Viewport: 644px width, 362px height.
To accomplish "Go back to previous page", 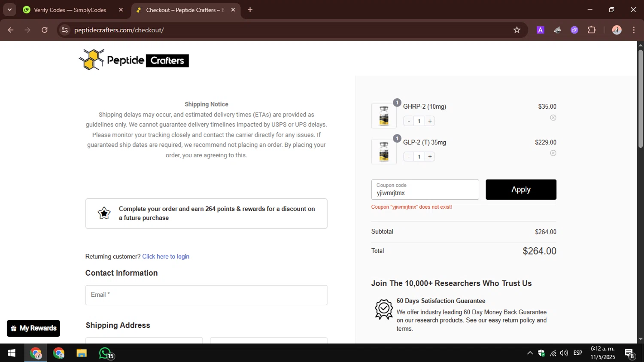I will tap(11, 30).
